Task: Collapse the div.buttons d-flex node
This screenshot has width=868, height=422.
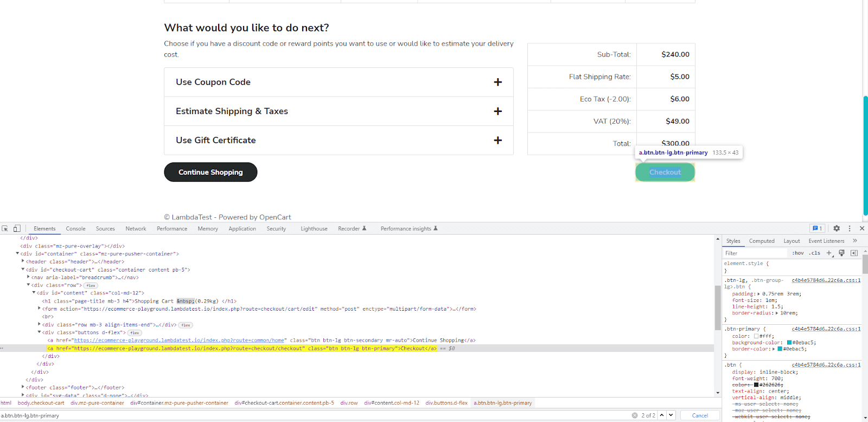Action: coord(39,332)
